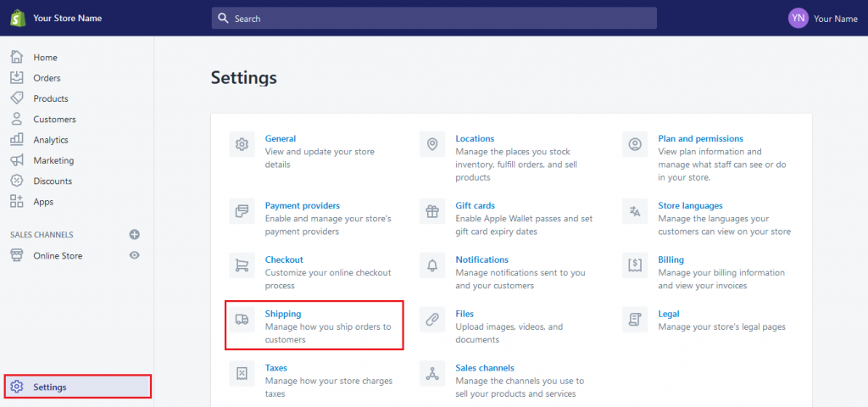Click 'Manage how you ship orders' description
This screenshot has width=868, height=407.
(x=328, y=332)
